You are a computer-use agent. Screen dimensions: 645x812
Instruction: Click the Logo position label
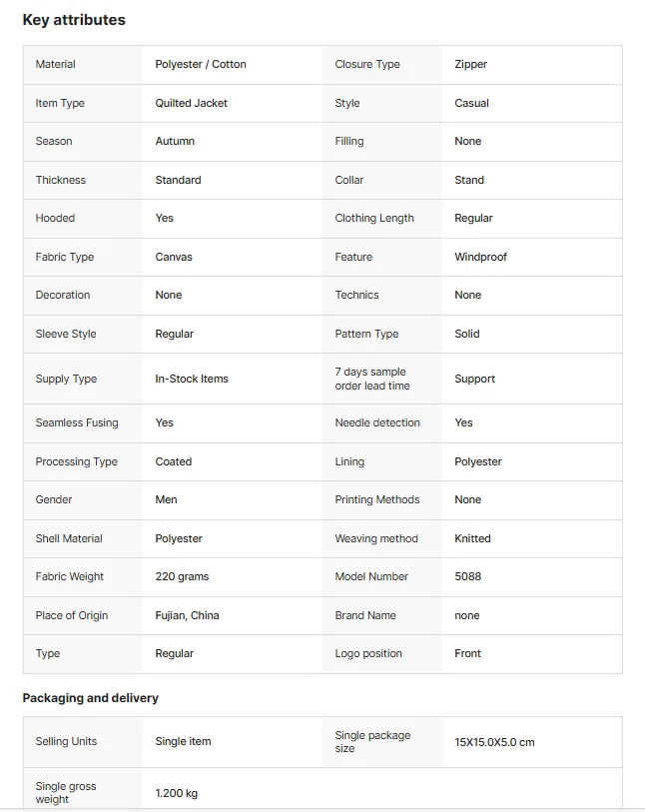coord(368,653)
